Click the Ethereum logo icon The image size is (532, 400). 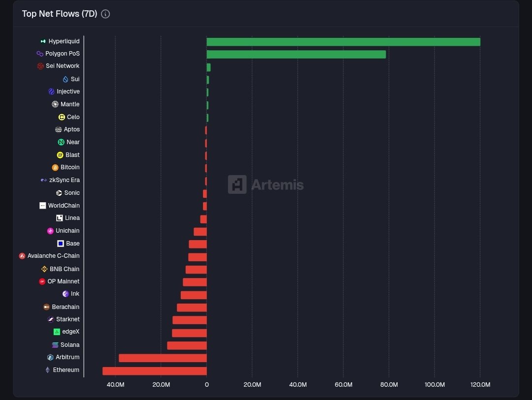click(x=47, y=370)
